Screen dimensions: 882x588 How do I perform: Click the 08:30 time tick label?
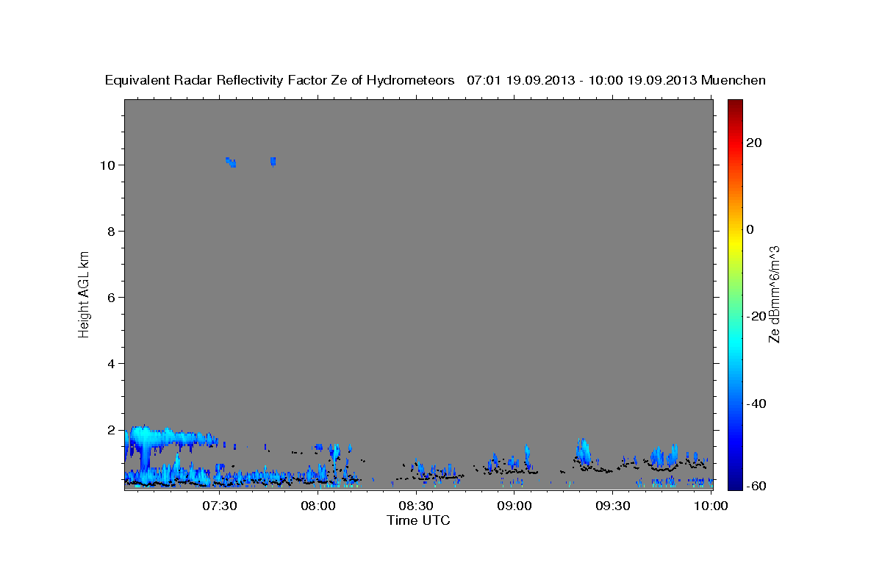(x=417, y=506)
